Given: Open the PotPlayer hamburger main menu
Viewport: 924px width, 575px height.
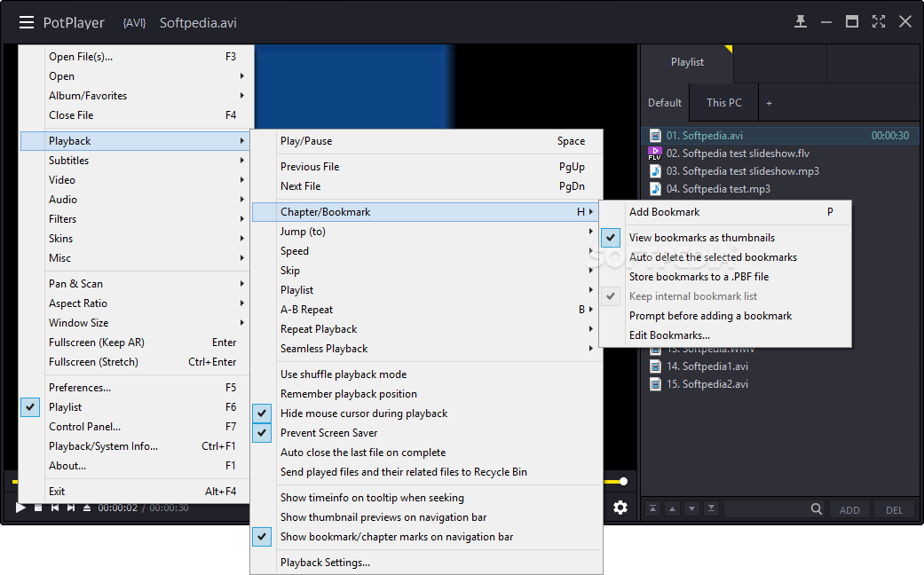Looking at the screenshot, I should [27, 22].
